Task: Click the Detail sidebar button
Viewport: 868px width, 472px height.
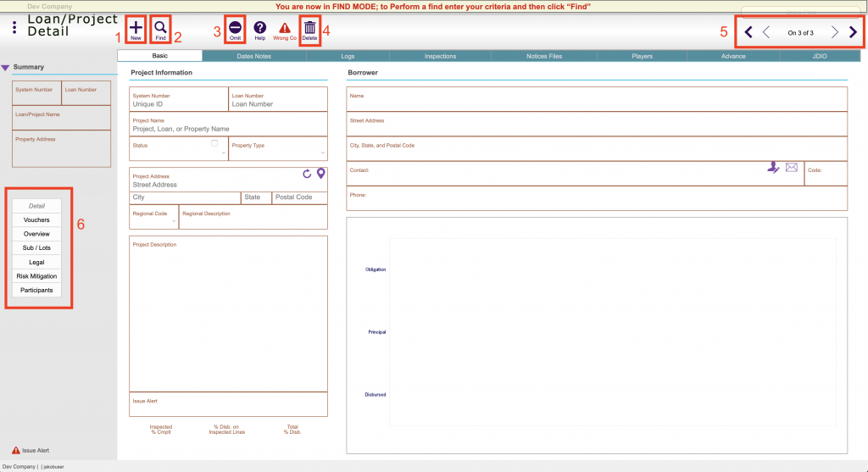Action: point(36,206)
